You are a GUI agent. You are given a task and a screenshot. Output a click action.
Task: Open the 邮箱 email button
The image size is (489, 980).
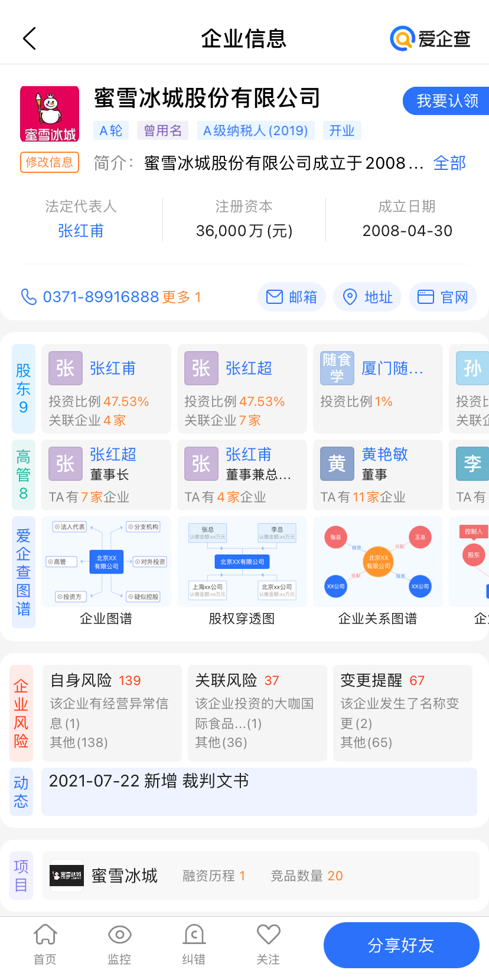[x=292, y=297]
